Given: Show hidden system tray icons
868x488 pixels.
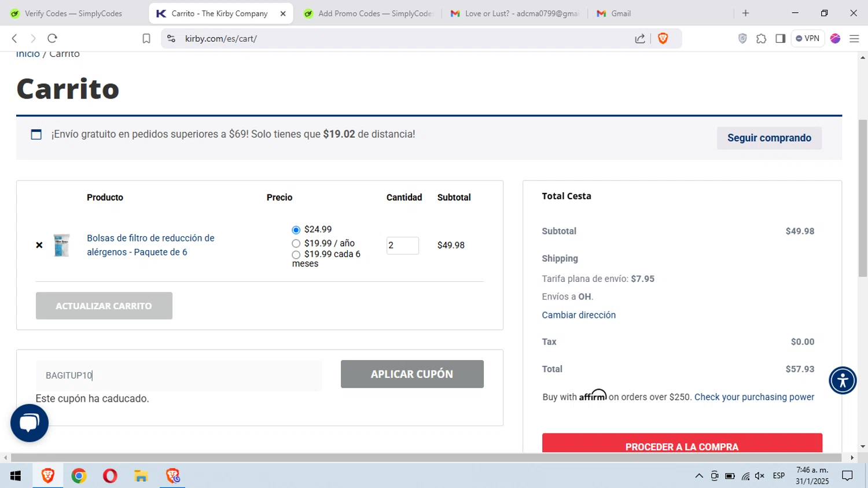Looking at the screenshot, I should click(699, 476).
